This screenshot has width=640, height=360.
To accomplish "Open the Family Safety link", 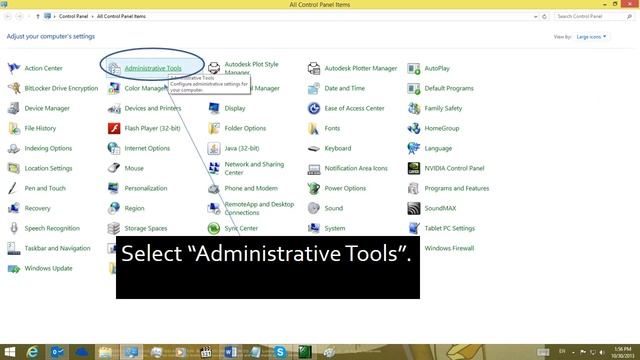I will [443, 108].
